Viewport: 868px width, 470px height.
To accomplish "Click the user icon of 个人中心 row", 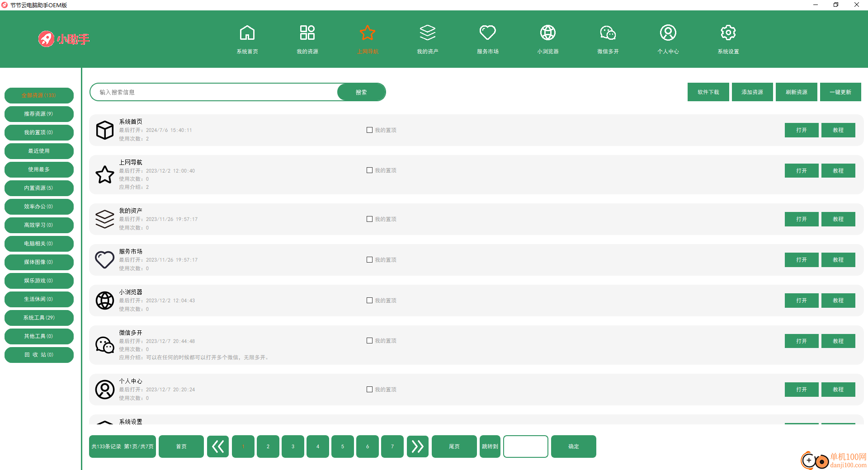I will click(x=104, y=390).
